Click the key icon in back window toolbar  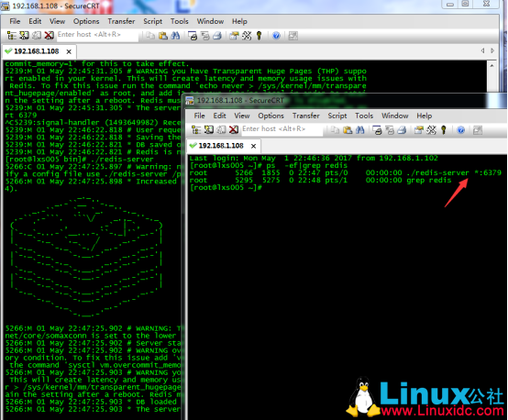259,36
